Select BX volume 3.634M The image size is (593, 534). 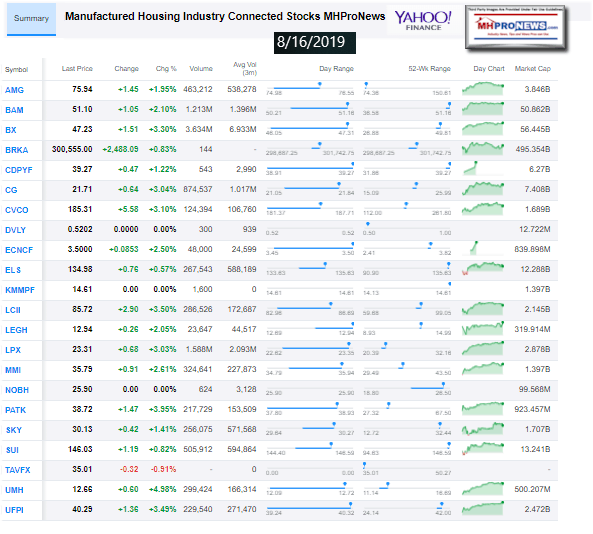click(199, 129)
